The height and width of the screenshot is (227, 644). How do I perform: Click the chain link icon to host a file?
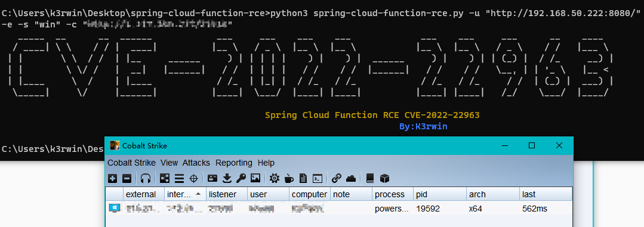click(x=337, y=178)
